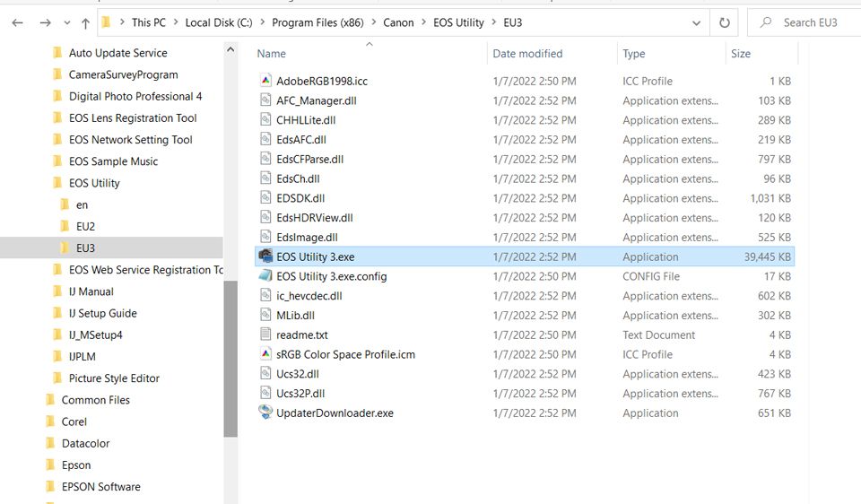Select the en subfolder in tree
Viewport: 861px width, 504px height.
[x=82, y=204]
